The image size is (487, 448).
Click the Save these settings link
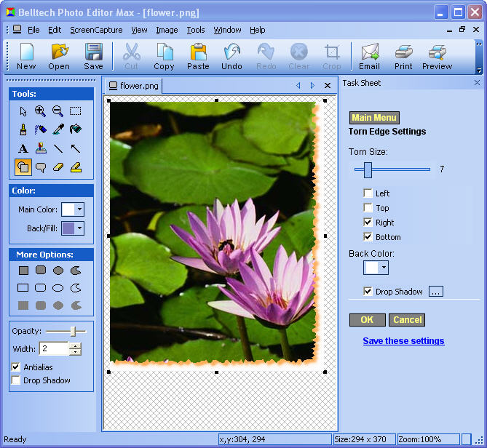pos(403,341)
